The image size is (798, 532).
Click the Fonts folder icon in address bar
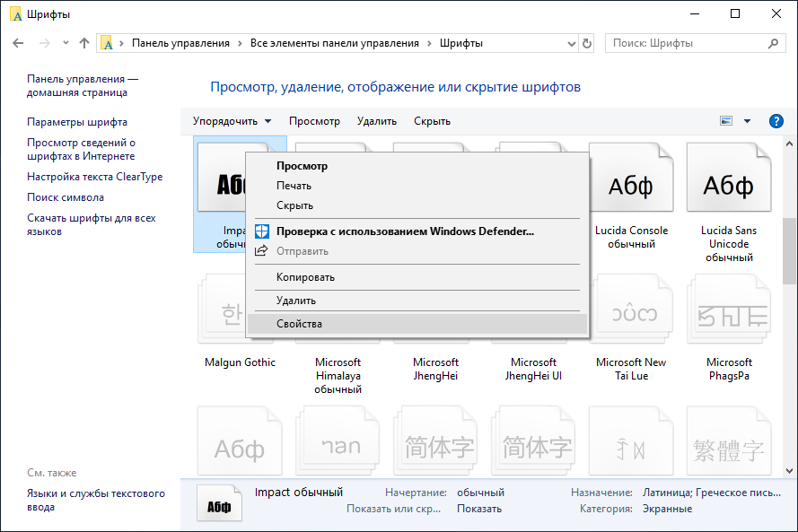(106, 43)
